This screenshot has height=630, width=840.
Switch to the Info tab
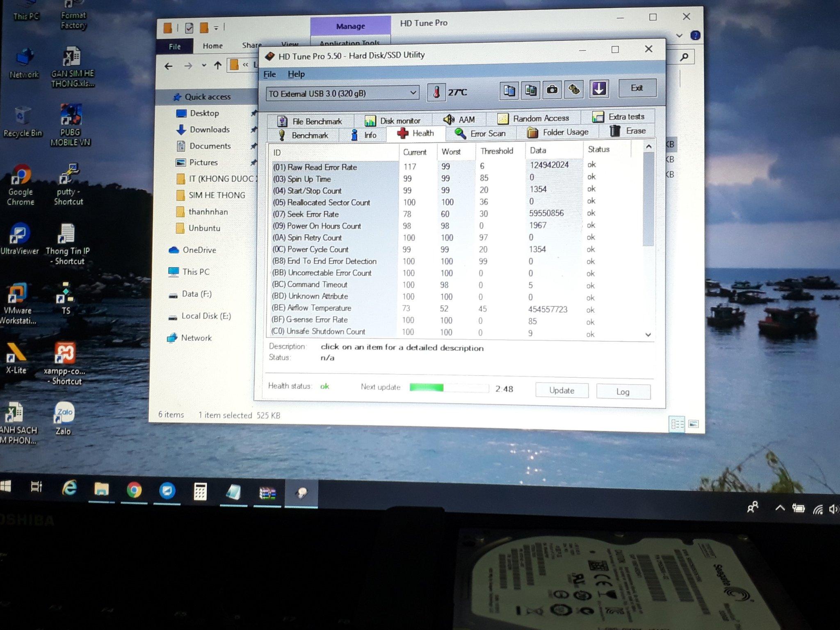pyautogui.click(x=363, y=135)
